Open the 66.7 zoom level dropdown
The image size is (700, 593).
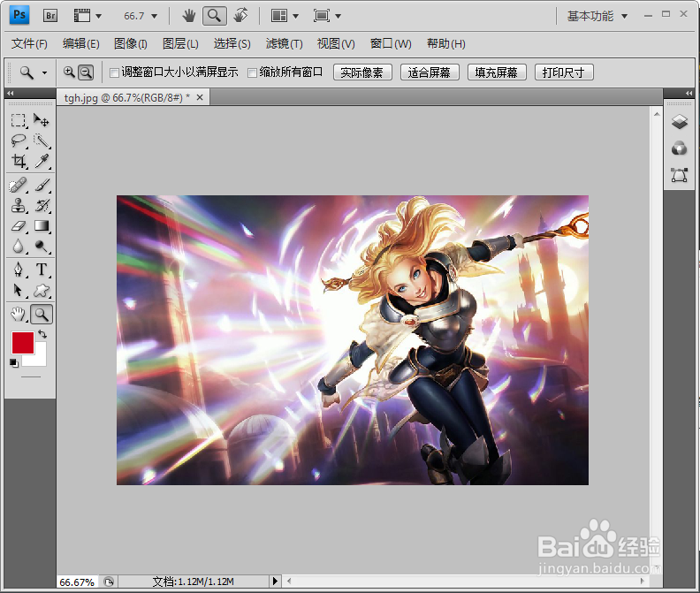click(x=155, y=17)
